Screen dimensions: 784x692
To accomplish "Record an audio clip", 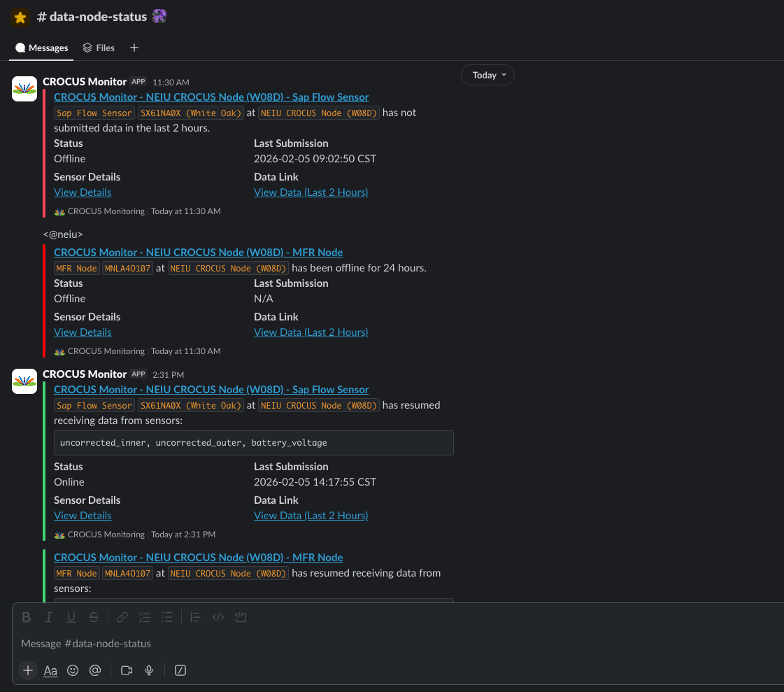I will click(x=149, y=670).
